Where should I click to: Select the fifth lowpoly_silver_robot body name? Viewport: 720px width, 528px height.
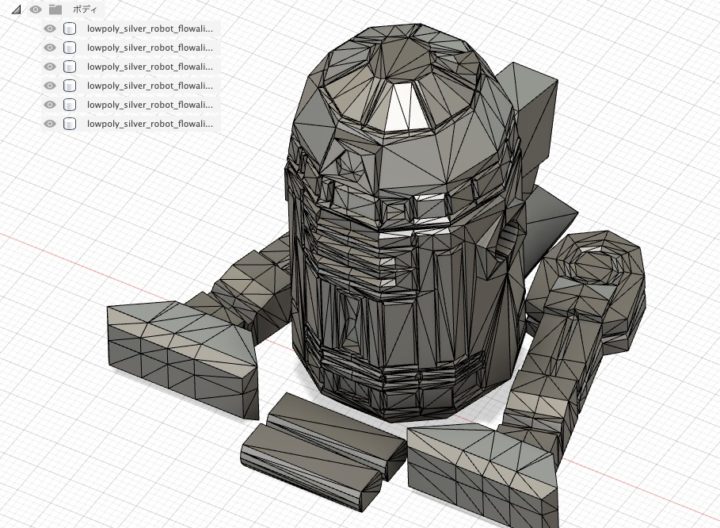click(150, 105)
